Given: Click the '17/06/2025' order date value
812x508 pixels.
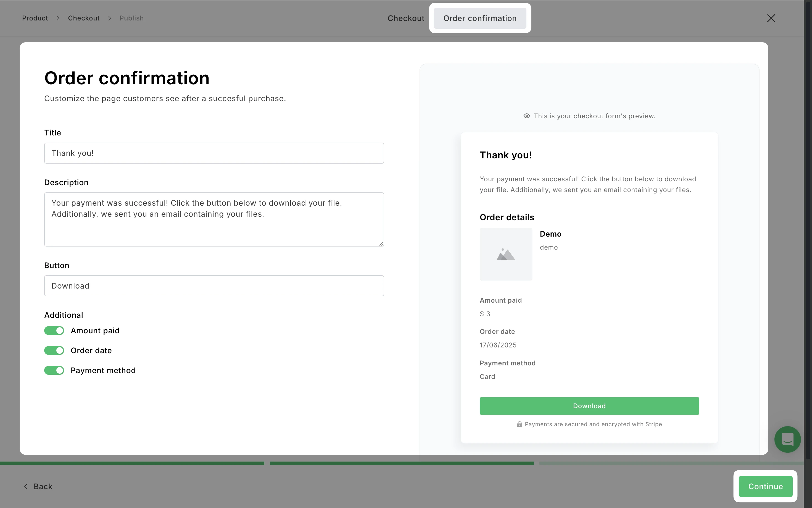Looking at the screenshot, I should pyautogui.click(x=498, y=345).
